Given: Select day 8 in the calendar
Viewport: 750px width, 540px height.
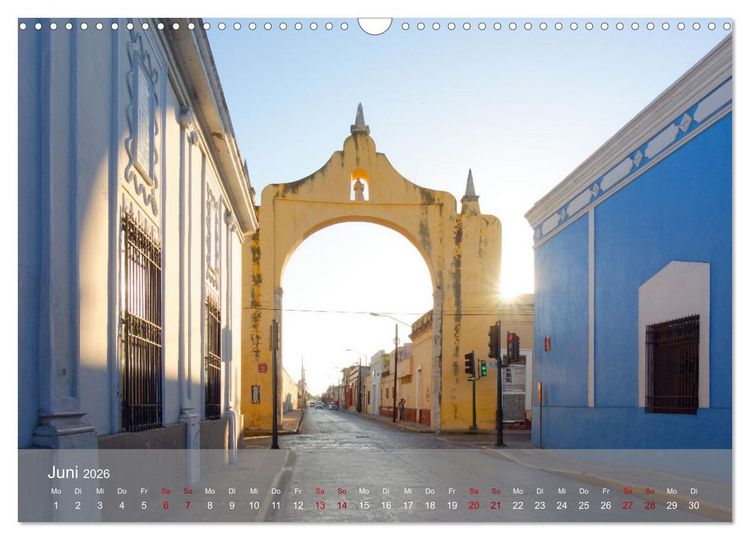Looking at the screenshot, I should pyautogui.click(x=210, y=506).
